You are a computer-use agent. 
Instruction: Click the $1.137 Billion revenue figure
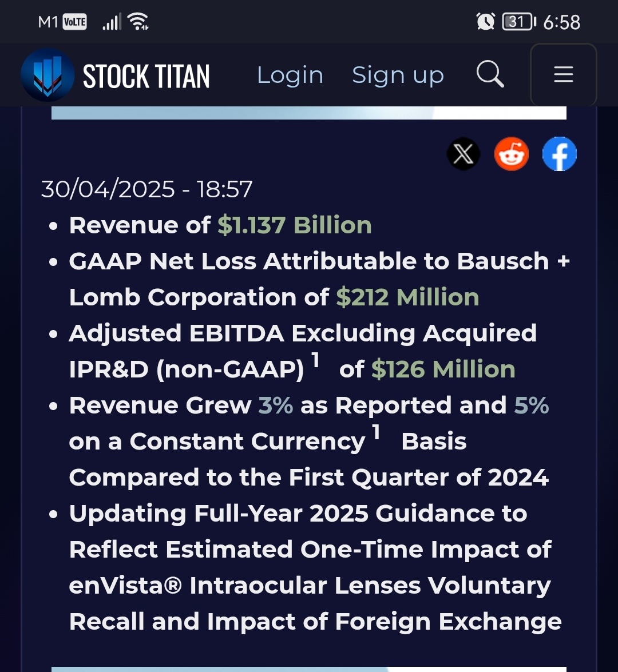295,225
